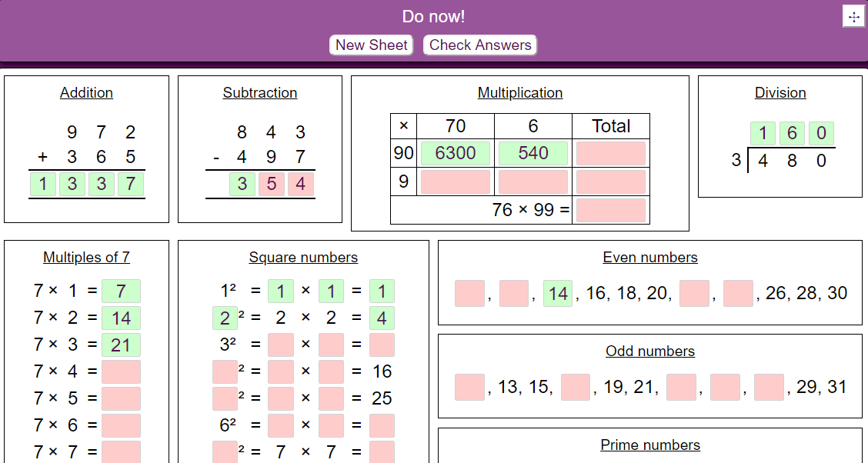Click the Odd numbers heading
Viewport: 868px width, 463px height.
pos(650,351)
